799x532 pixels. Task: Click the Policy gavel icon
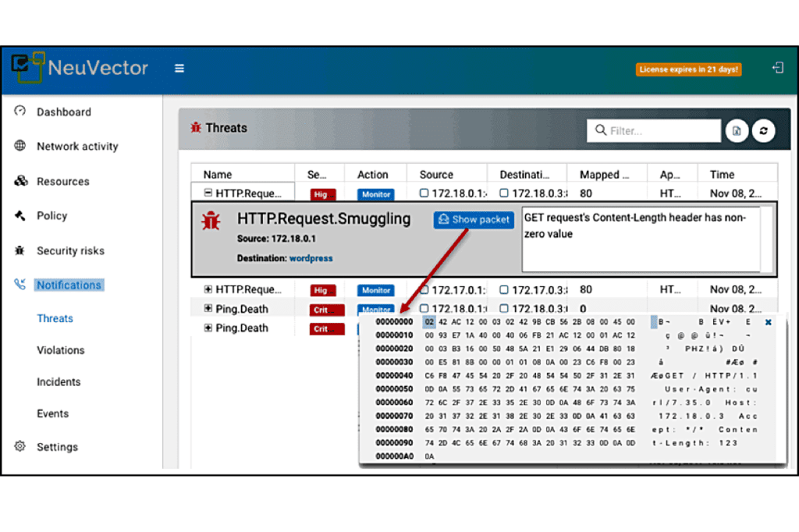(x=20, y=215)
